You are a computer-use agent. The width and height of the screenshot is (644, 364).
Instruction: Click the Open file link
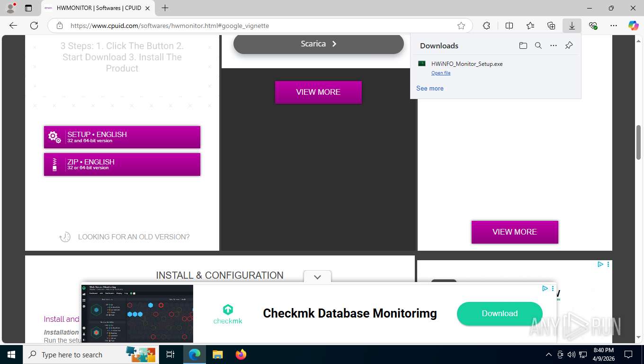coord(441,73)
